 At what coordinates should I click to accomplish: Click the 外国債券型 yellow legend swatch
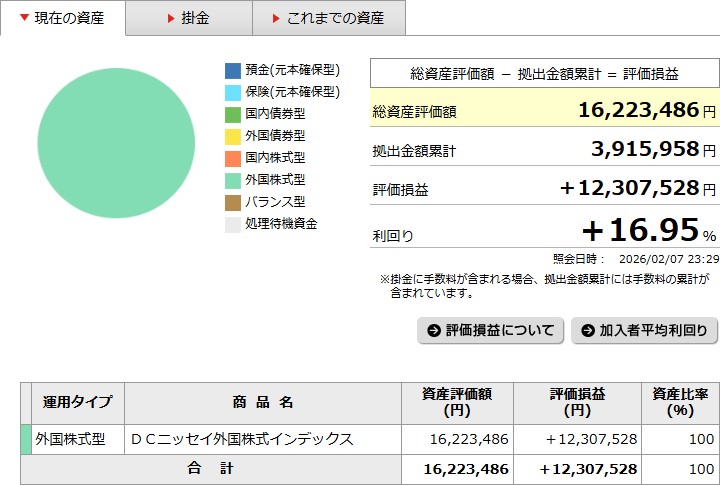pos(233,136)
